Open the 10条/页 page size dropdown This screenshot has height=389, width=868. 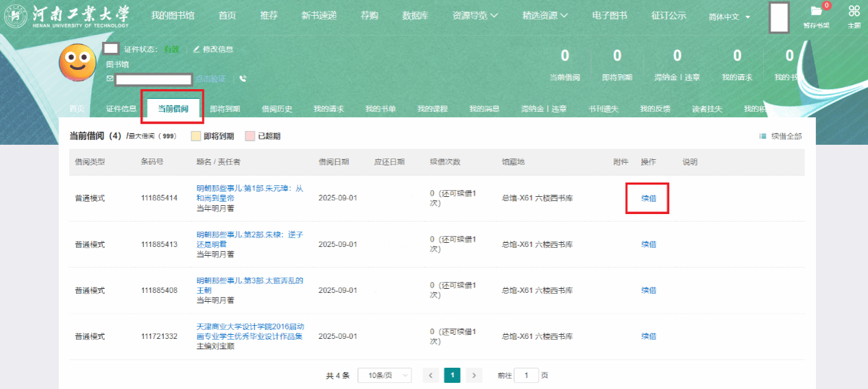[385, 375]
